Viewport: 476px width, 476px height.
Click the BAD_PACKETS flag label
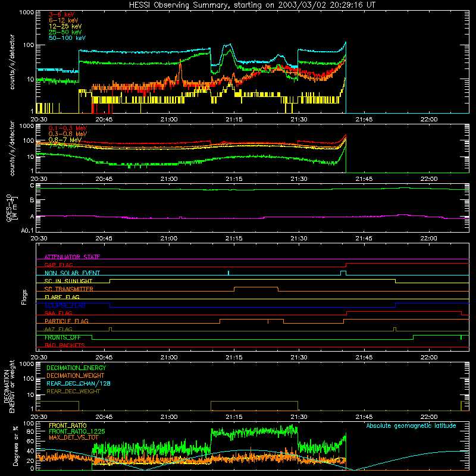(x=65, y=345)
